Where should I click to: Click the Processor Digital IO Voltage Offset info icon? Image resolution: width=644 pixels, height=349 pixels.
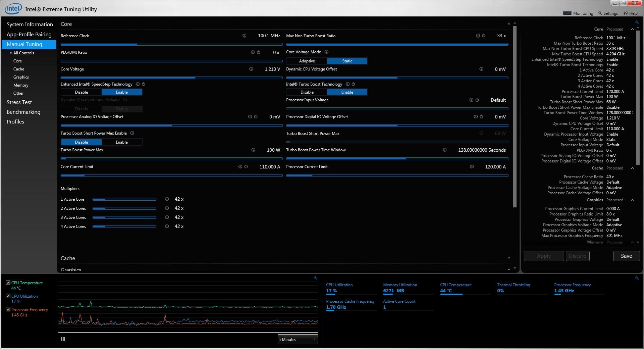click(475, 117)
